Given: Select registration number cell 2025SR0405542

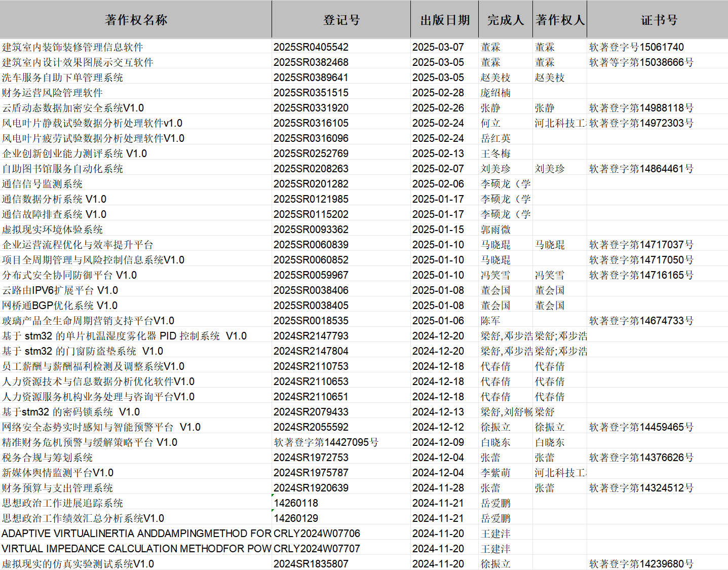Looking at the screenshot, I should (311, 47).
